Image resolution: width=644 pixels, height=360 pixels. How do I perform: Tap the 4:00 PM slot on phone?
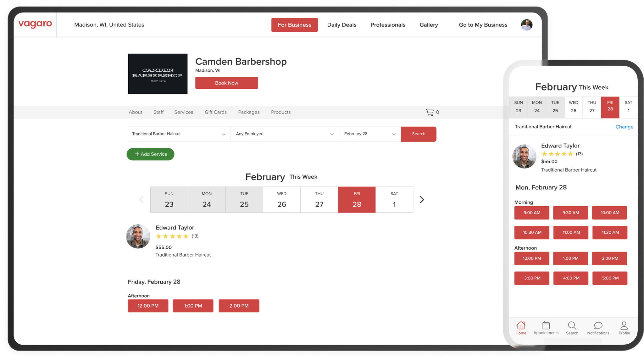tap(571, 278)
